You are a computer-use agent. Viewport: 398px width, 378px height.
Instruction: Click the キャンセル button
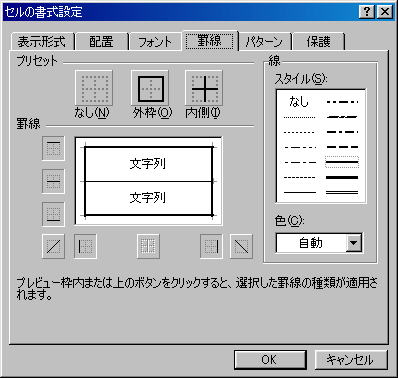click(351, 360)
